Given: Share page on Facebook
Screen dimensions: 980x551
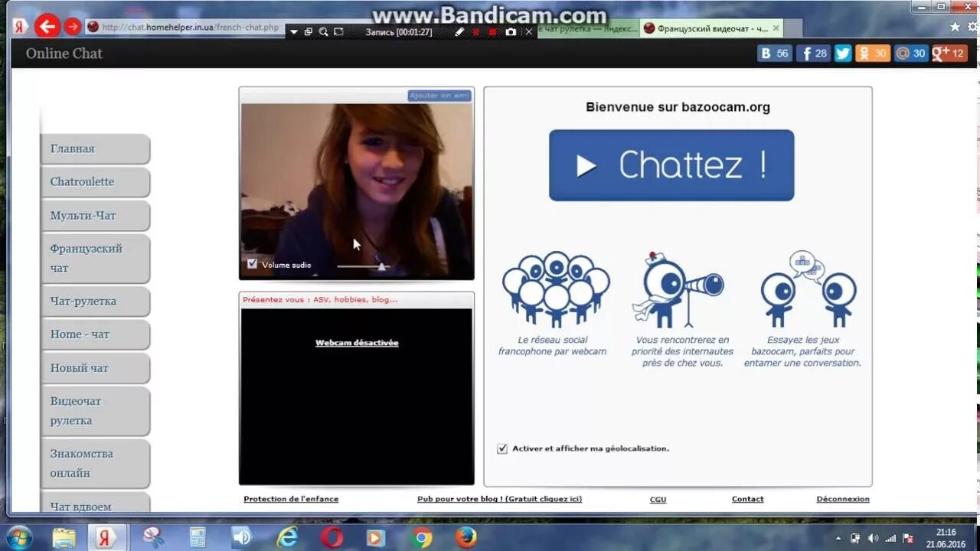Looking at the screenshot, I should click(813, 53).
